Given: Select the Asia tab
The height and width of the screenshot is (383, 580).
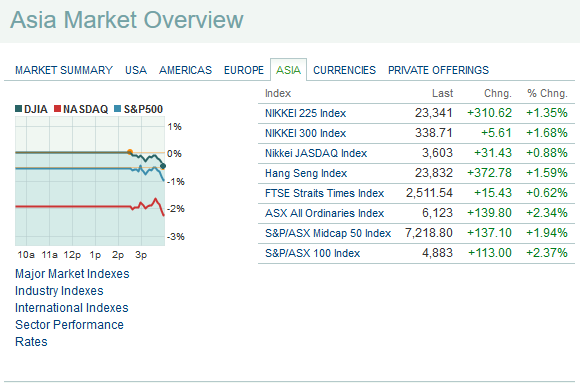Looking at the screenshot, I should 288,70.
